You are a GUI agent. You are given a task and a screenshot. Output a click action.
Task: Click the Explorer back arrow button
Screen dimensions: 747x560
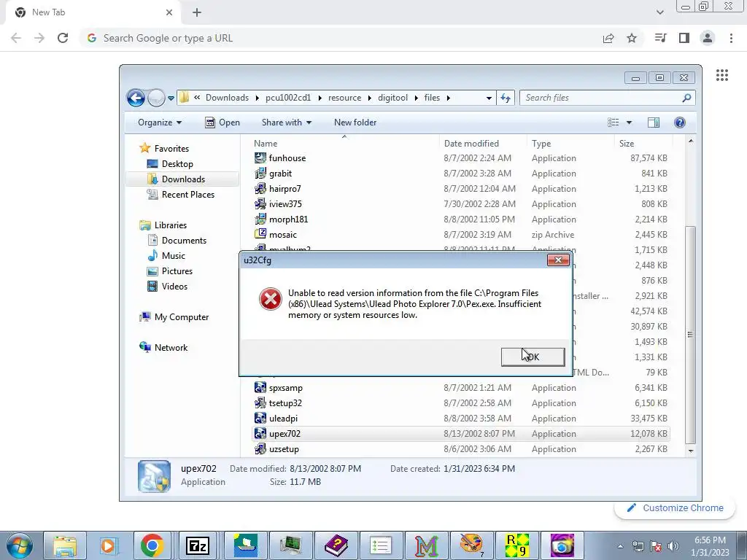pos(136,98)
